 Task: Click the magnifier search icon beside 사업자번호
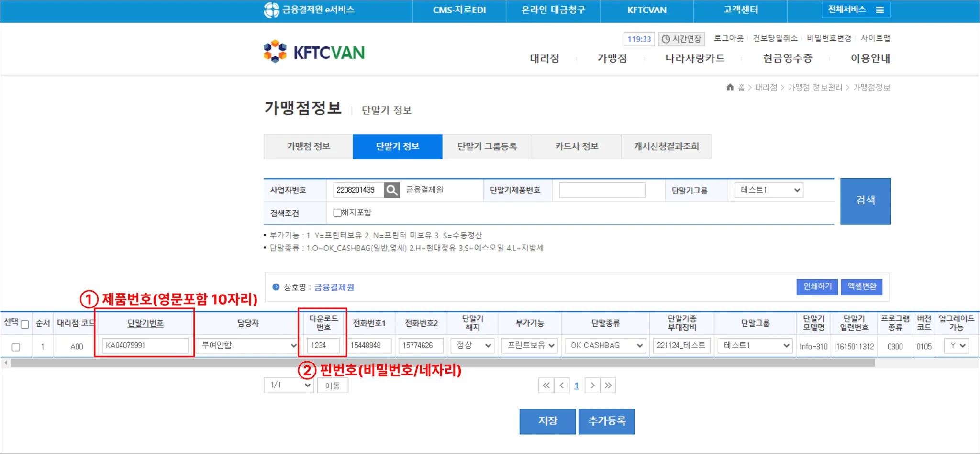[392, 190]
